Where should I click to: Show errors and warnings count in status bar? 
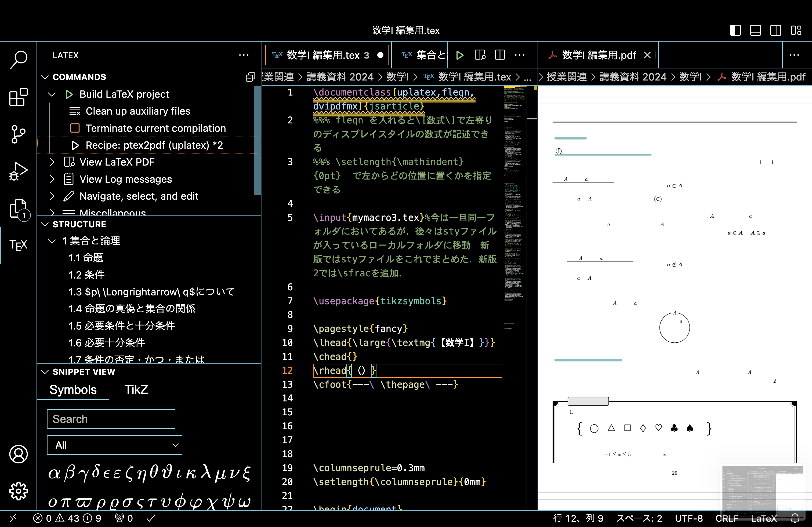point(67,518)
